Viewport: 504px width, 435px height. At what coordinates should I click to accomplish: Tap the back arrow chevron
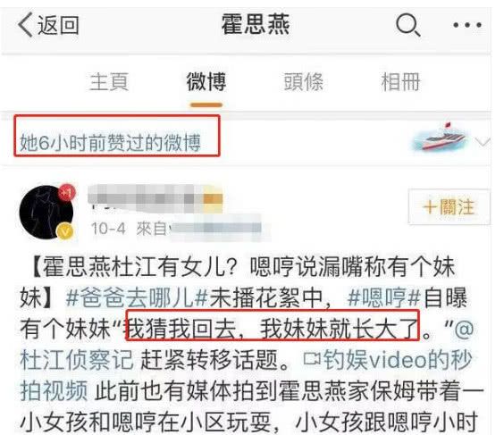click(25, 25)
